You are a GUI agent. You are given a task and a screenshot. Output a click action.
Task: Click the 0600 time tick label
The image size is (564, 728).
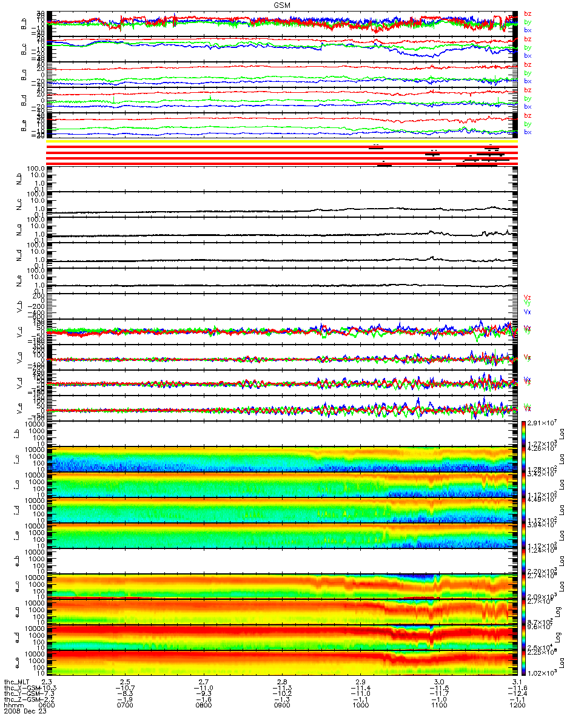tap(47, 706)
